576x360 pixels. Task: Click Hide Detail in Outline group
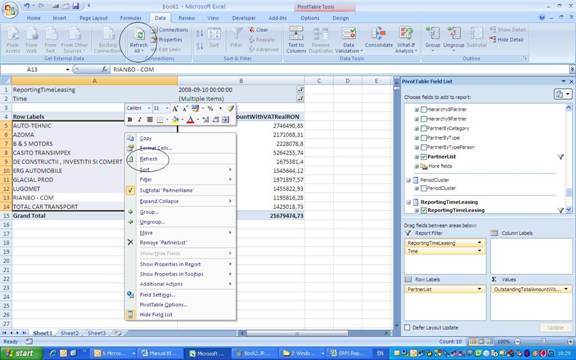tap(507, 39)
